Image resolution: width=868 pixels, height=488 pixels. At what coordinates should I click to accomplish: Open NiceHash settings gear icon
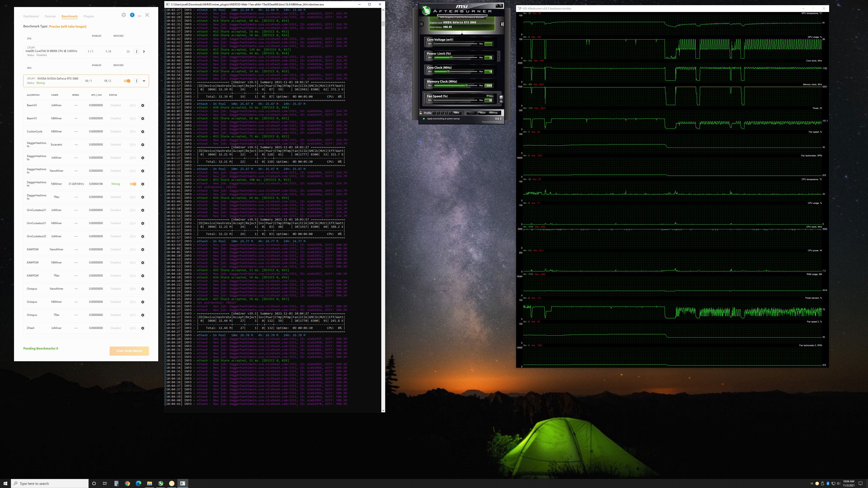click(x=124, y=15)
